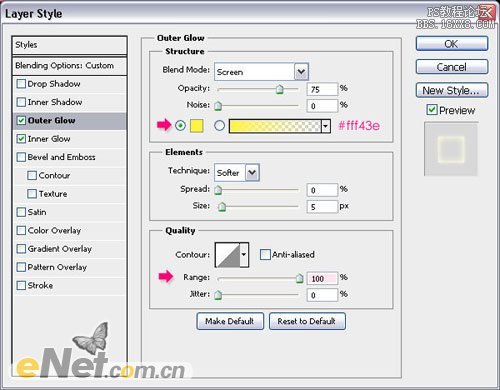Image resolution: width=500 pixels, height=390 pixels.
Task: Tick the Texture sub-option checkbox
Action: click(32, 194)
